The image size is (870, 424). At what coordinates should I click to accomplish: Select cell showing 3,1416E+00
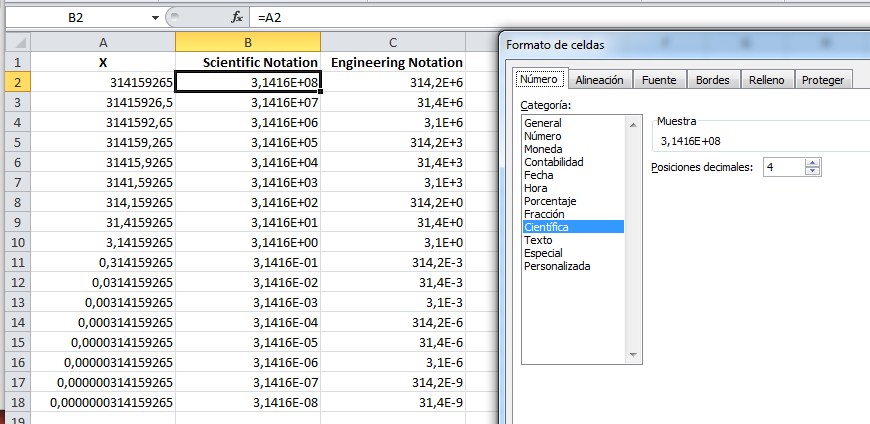click(248, 243)
